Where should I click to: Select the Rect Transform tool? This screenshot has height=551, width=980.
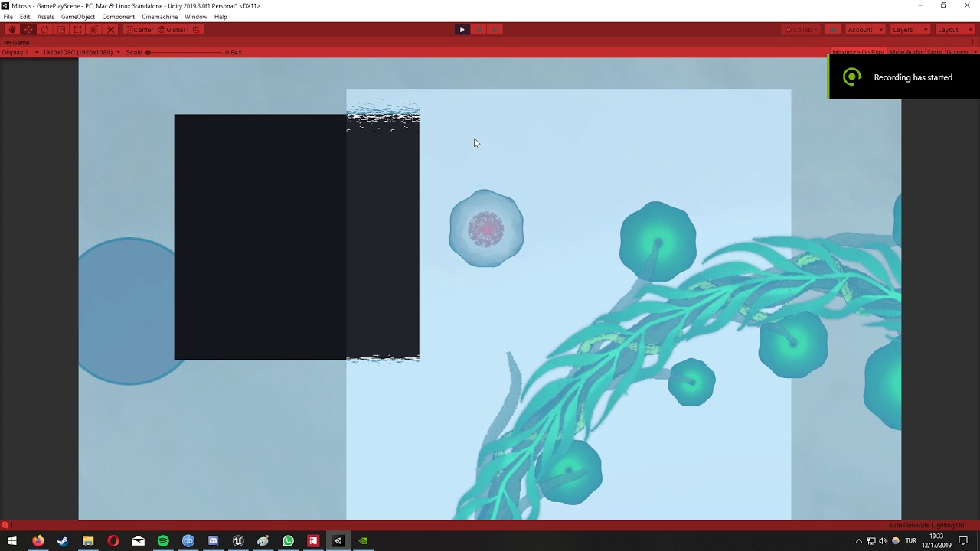(x=77, y=29)
